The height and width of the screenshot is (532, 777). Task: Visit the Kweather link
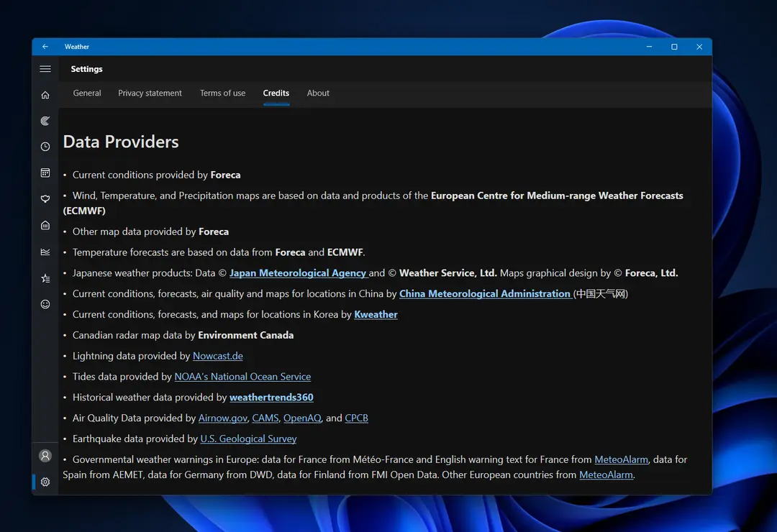(376, 315)
